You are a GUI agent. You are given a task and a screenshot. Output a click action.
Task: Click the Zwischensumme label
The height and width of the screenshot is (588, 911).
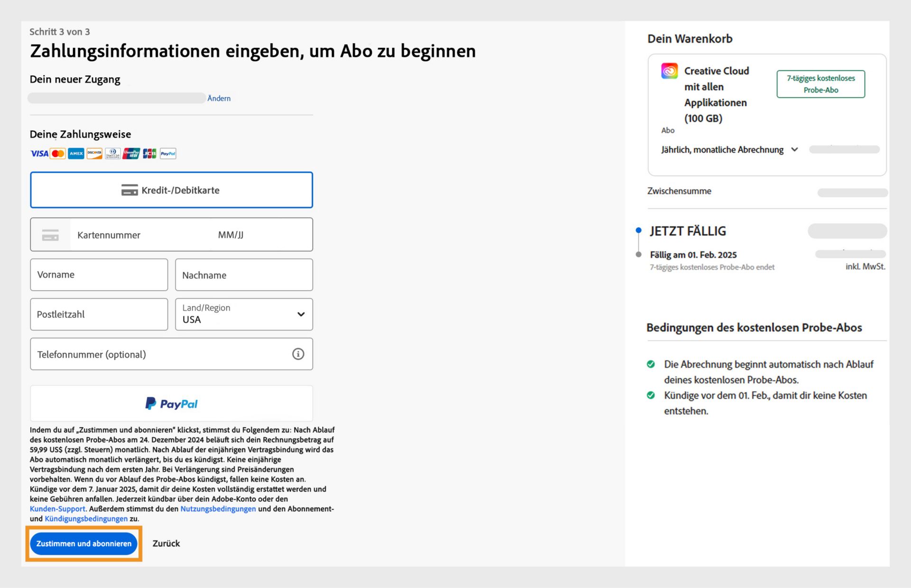point(679,191)
